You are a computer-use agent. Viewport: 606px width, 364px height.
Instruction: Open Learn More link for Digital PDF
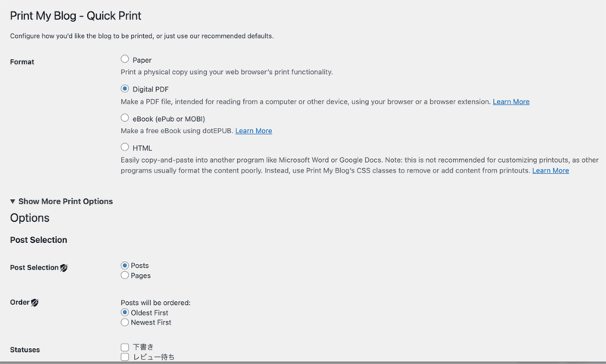tap(511, 101)
